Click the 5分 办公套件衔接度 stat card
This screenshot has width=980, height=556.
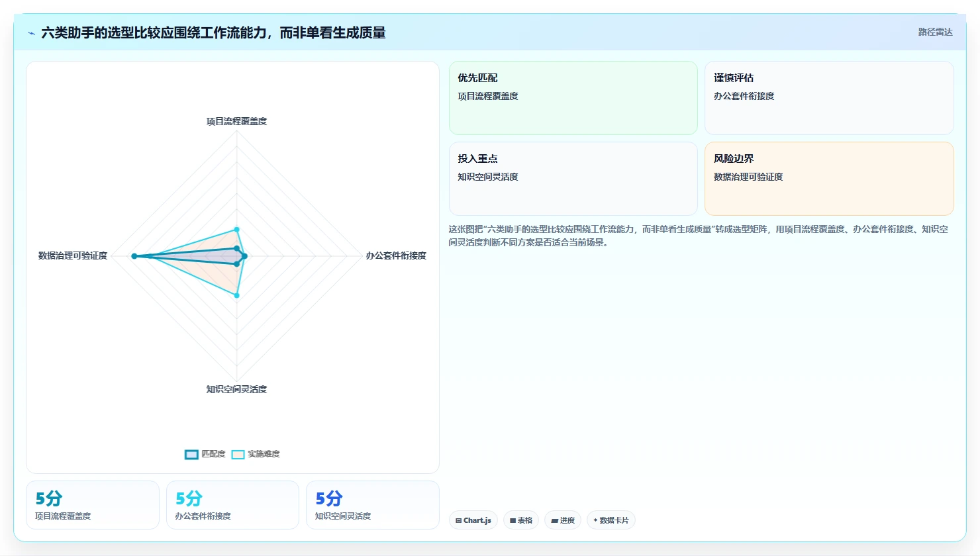(232, 505)
